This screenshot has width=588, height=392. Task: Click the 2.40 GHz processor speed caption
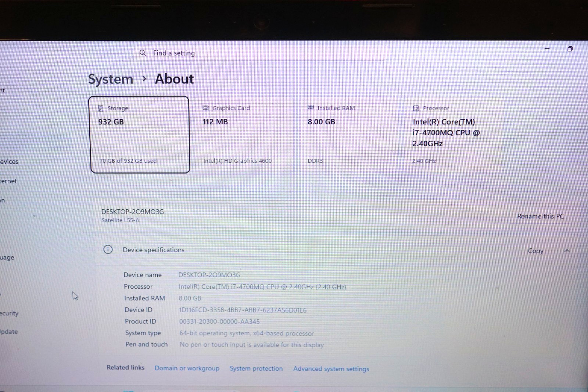tap(424, 161)
